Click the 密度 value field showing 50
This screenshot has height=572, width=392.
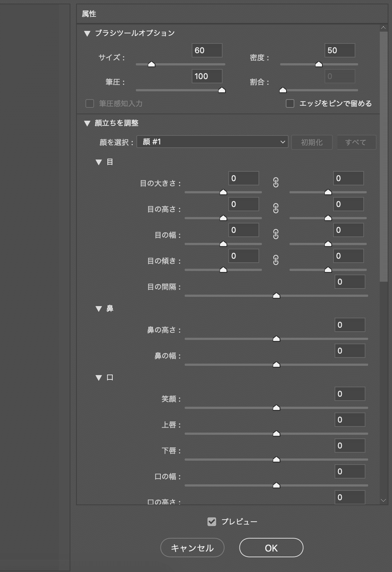tap(340, 50)
